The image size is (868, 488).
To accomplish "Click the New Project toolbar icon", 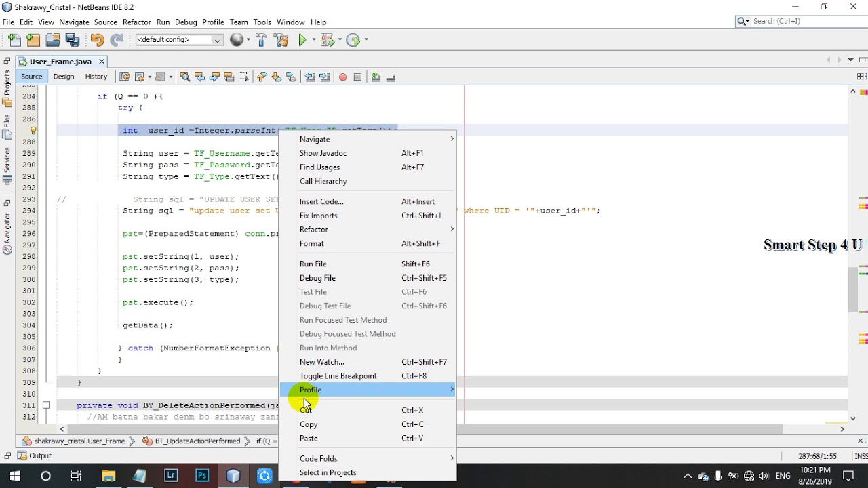I will pos(33,40).
